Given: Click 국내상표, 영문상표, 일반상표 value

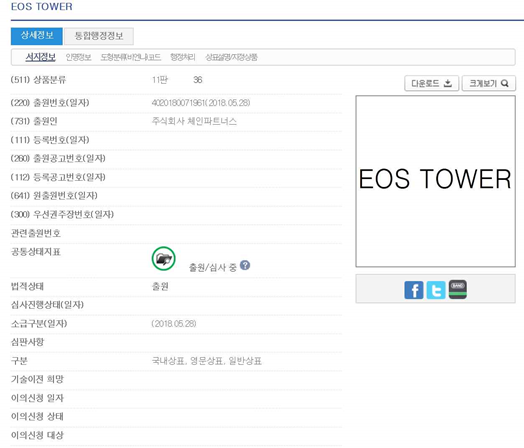Looking at the screenshot, I should click(x=207, y=361).
